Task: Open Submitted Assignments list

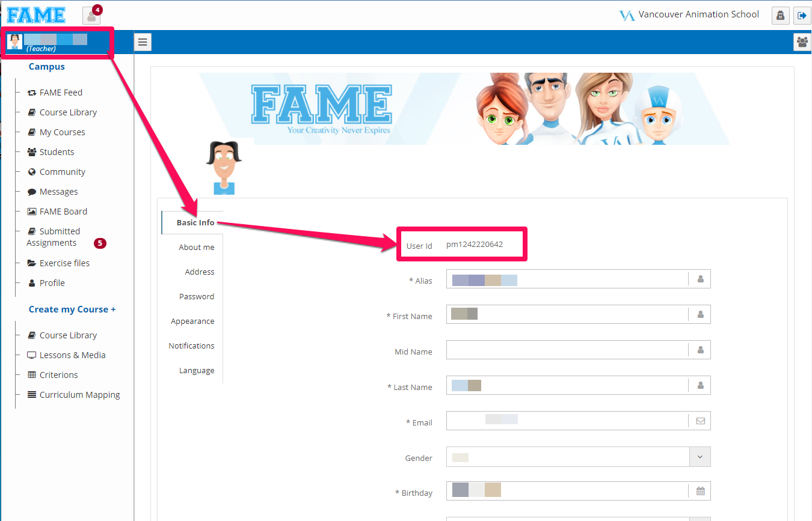Action: pyautogui.click(x=54, y=237)
